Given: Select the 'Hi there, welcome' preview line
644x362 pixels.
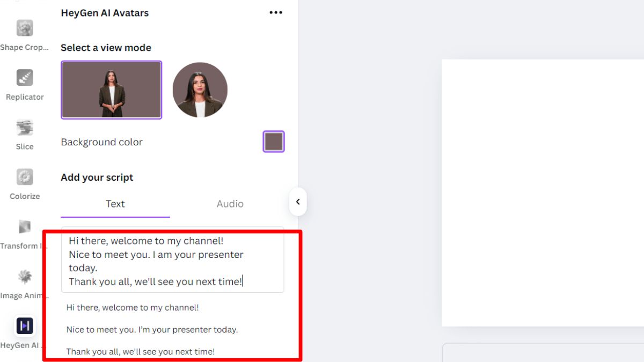Looking at the screenshot, I should (133, 308).
